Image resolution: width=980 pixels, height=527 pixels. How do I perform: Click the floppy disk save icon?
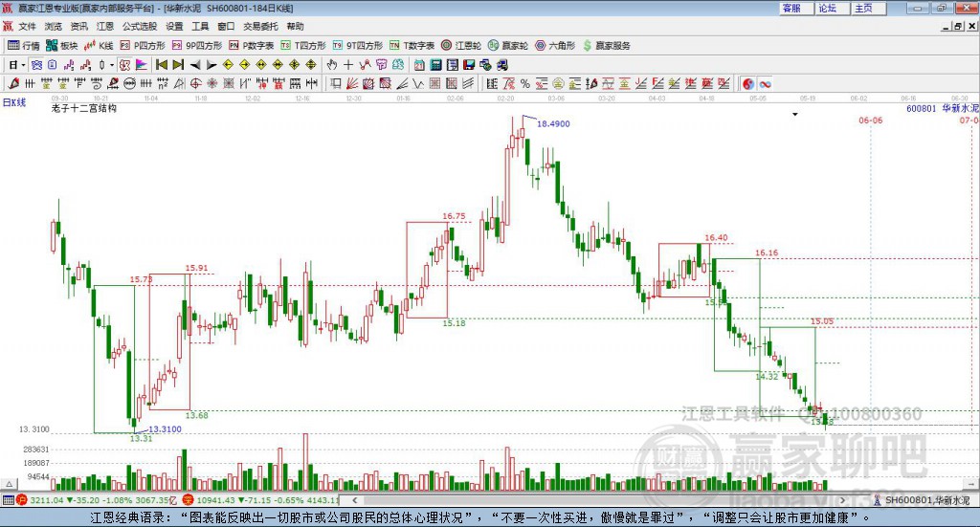(x=469, y=65)
